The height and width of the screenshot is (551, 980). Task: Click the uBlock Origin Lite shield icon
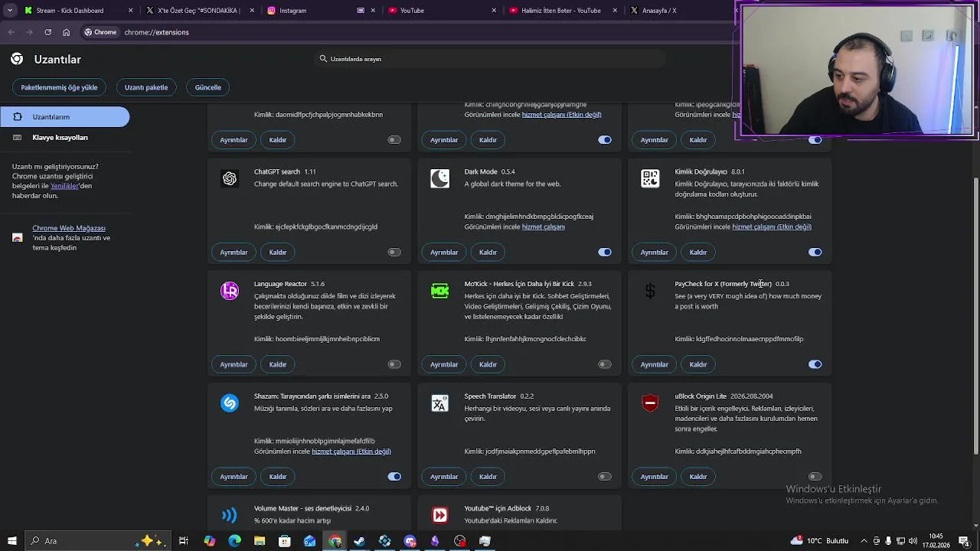pos(650,403)
